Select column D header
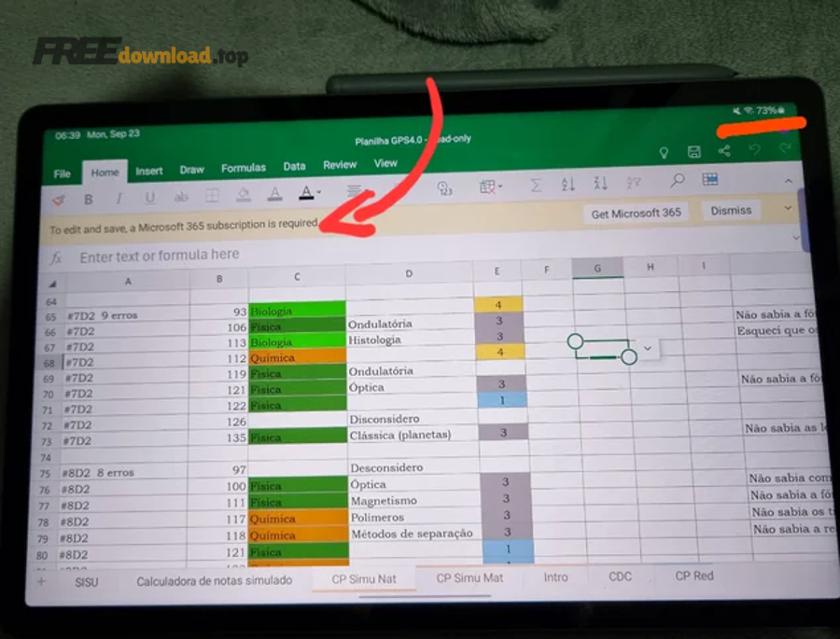 [x=409, y=273]
